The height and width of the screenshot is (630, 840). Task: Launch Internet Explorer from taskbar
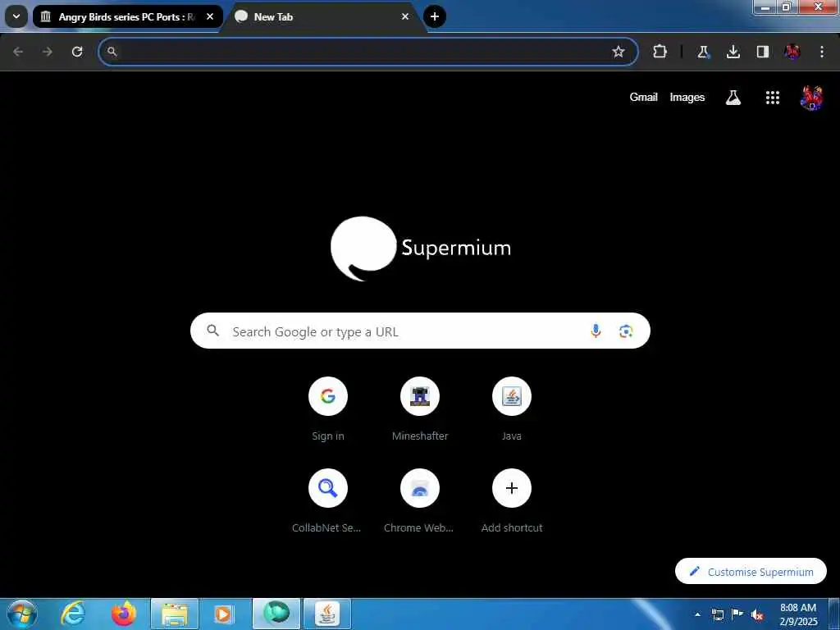73,614
